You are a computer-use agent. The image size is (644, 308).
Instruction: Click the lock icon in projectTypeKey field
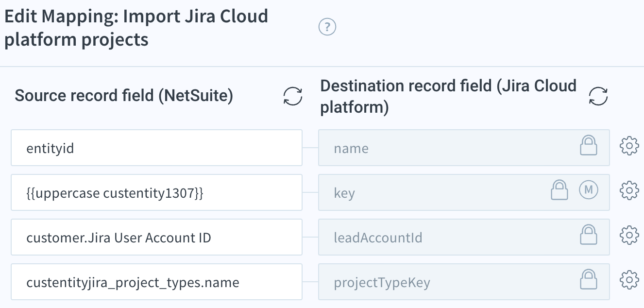click(589, 279)
